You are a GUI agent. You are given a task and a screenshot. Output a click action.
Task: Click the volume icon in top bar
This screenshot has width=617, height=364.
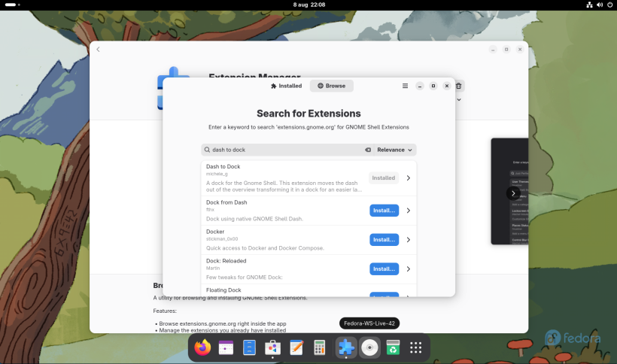(x=600, y=5)
